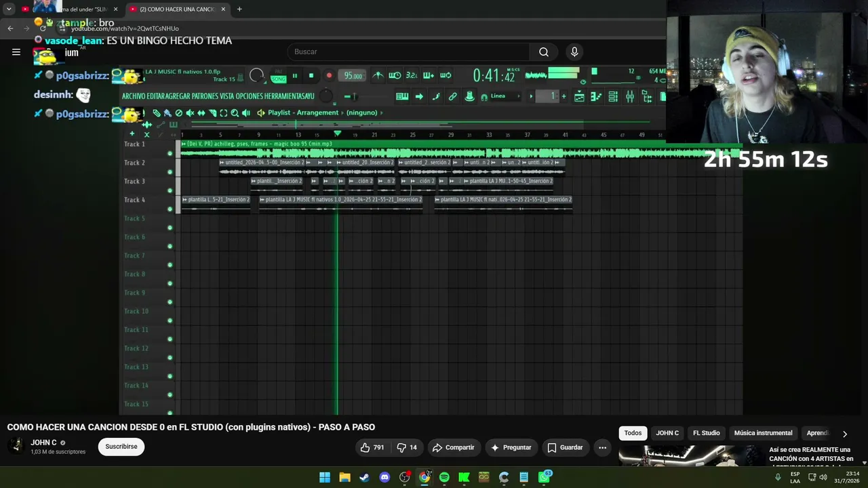This screenshot has width=868, height=488.
Task: Open the VISTA menu in FL Studio
Action: 226,96
